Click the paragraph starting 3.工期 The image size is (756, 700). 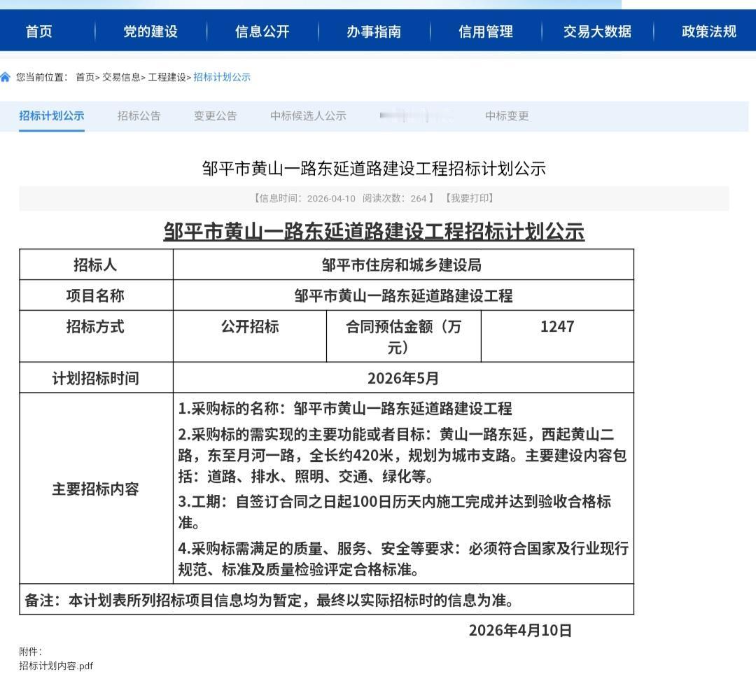point(395,512)
